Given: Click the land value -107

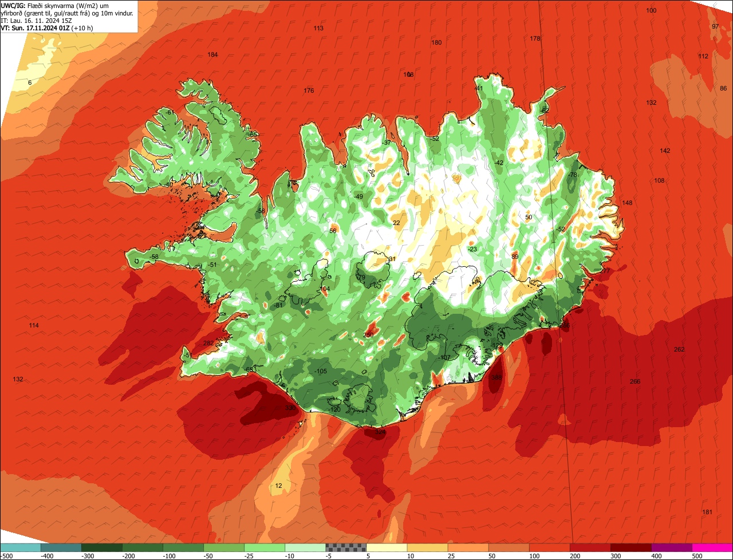Looking at the screenshot, I should [444, 357].
